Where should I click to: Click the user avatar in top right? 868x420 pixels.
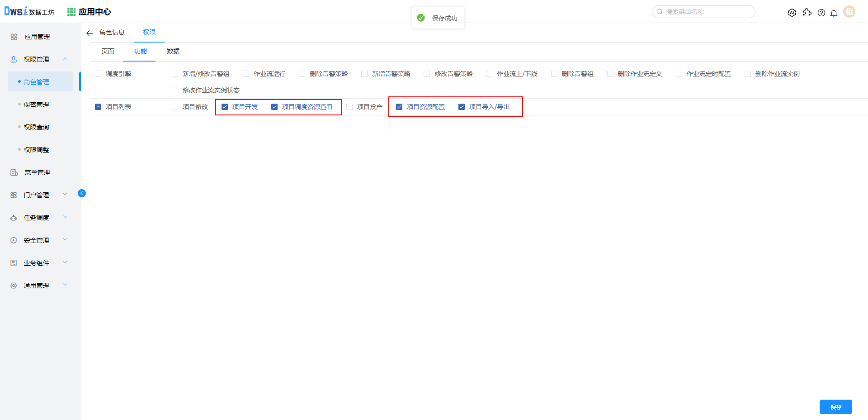pyautogui.click(x=849, y=12)
